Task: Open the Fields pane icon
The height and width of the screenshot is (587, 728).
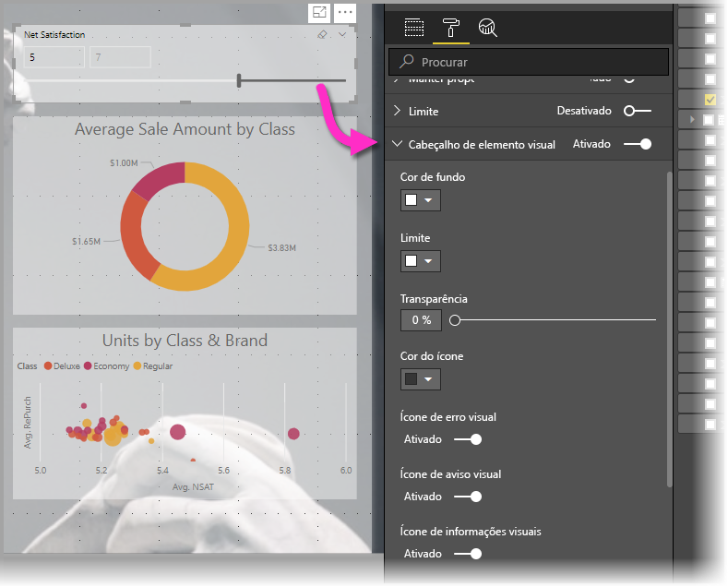Action: click(x=413, y=28)
